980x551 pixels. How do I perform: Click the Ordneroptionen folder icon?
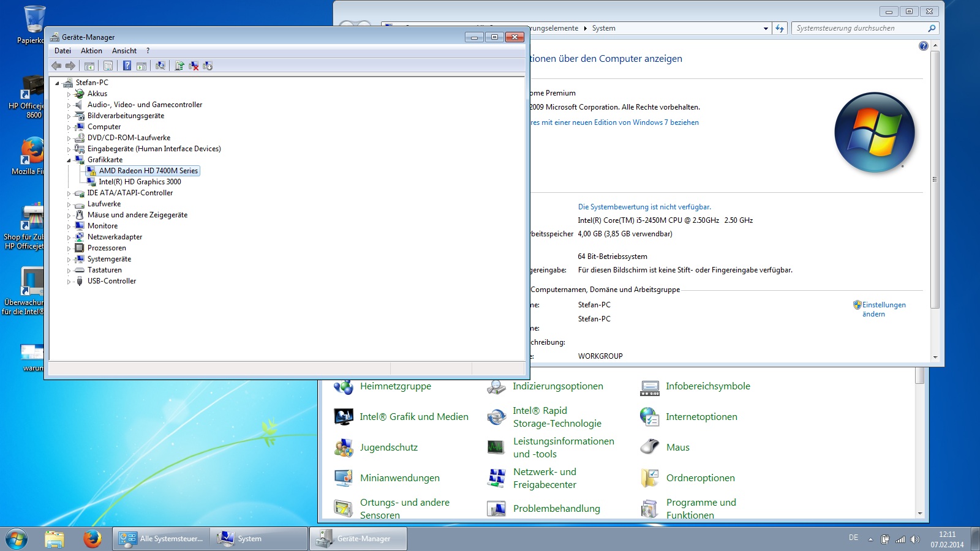(x=650, y=478)
